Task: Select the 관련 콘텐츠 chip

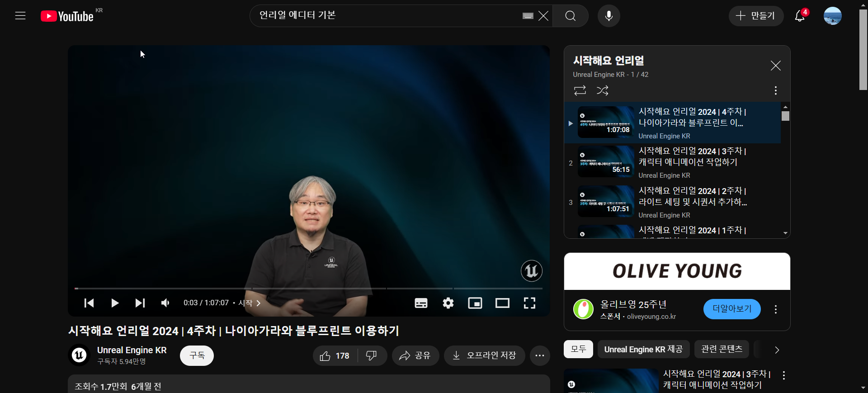Action: (722, 349)
